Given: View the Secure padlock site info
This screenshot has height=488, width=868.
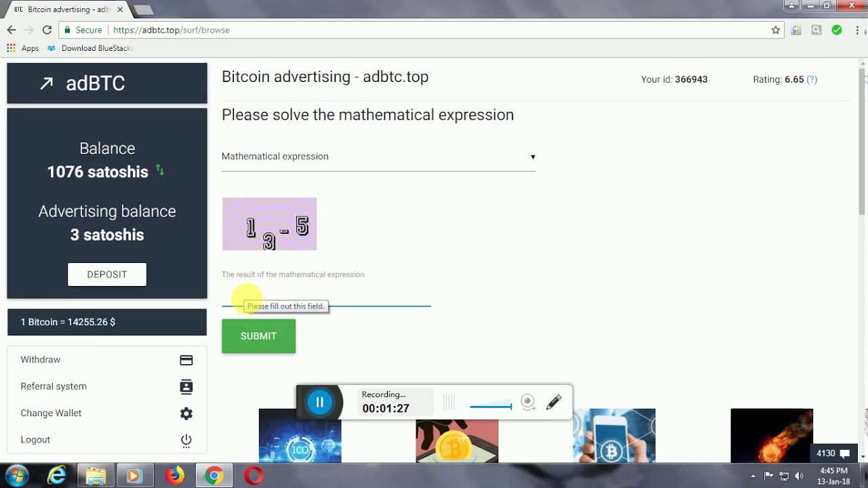Looking at the screenshot, I should 83,30.
